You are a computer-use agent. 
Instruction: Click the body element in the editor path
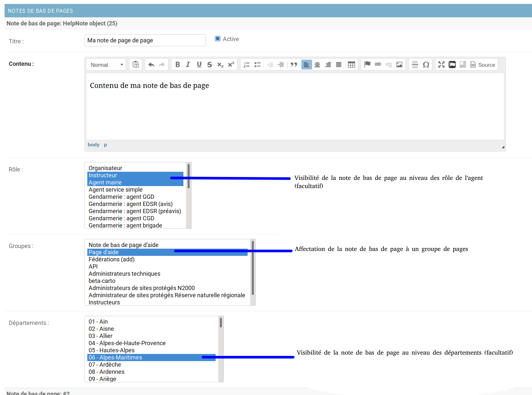[93, 144]
